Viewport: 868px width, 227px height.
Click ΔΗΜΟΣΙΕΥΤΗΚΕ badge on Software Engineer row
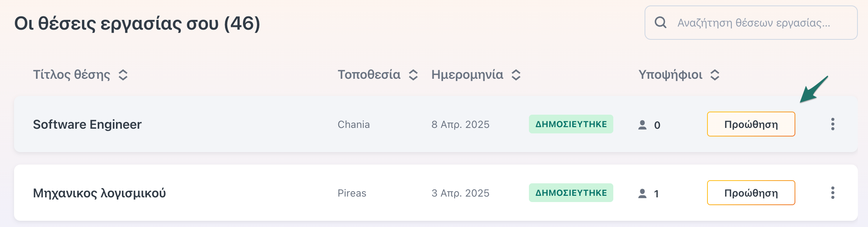click(x=571, y=124)
